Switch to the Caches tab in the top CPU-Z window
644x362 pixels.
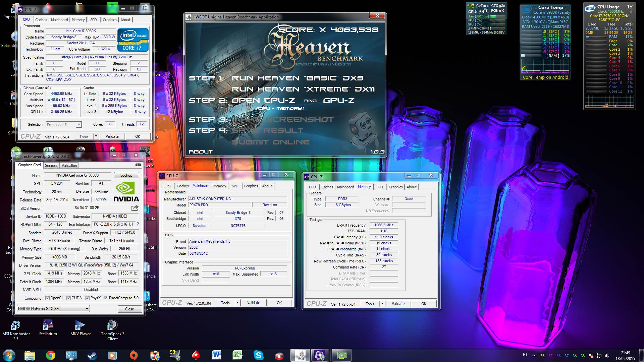[x=41, y=20]
